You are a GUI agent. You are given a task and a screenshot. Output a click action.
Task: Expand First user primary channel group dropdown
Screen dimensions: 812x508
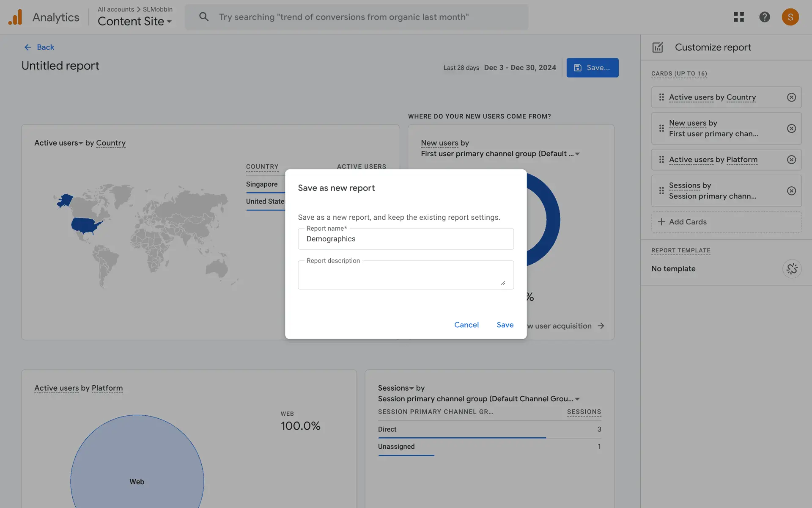point(577,154)
